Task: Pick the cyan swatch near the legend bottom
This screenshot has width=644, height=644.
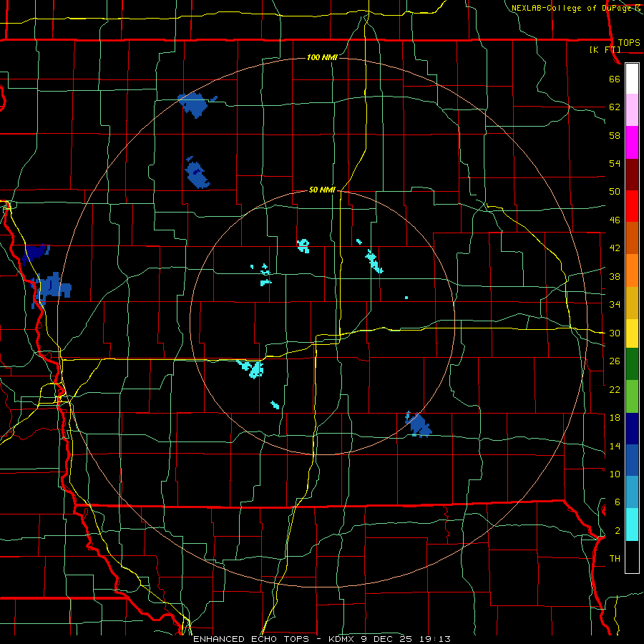Action: click(632, 525)
